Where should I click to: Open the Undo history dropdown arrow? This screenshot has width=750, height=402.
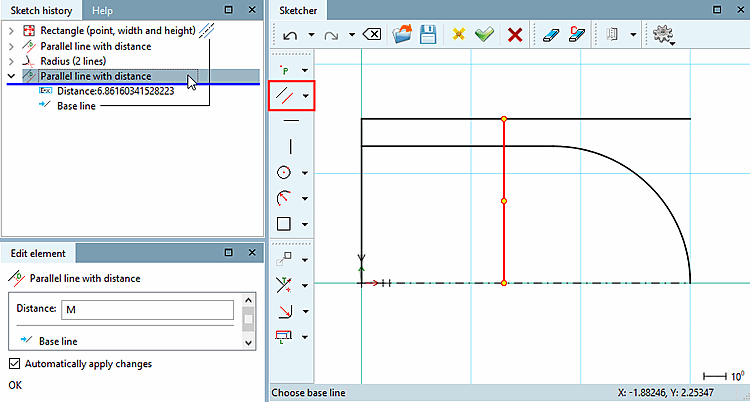coord(311,35)
